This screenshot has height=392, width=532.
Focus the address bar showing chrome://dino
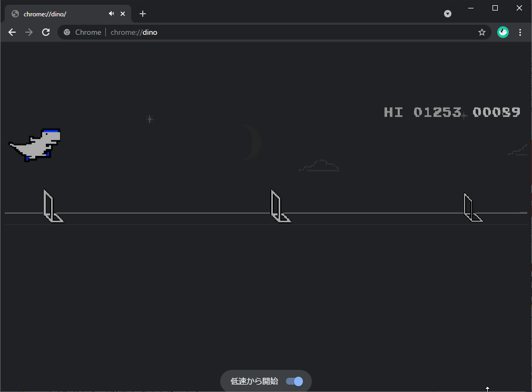(274, 32)
